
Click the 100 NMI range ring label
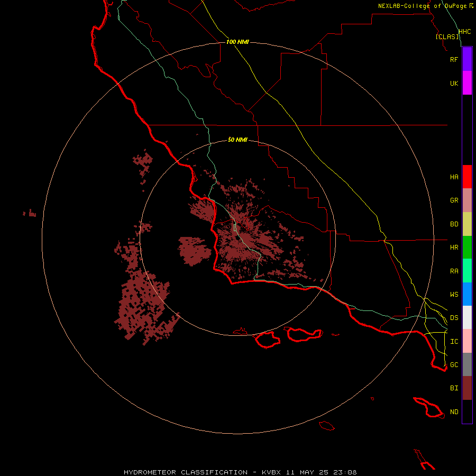(x=237, y=42)
